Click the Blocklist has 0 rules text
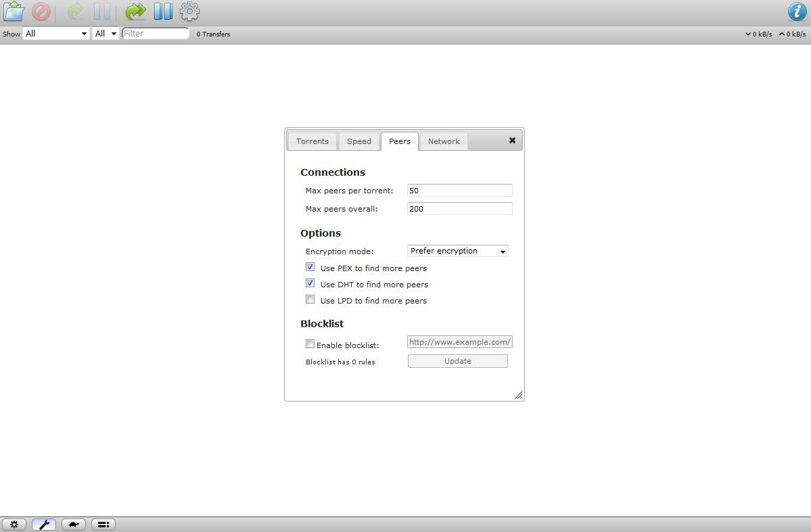 click(340, 362)
